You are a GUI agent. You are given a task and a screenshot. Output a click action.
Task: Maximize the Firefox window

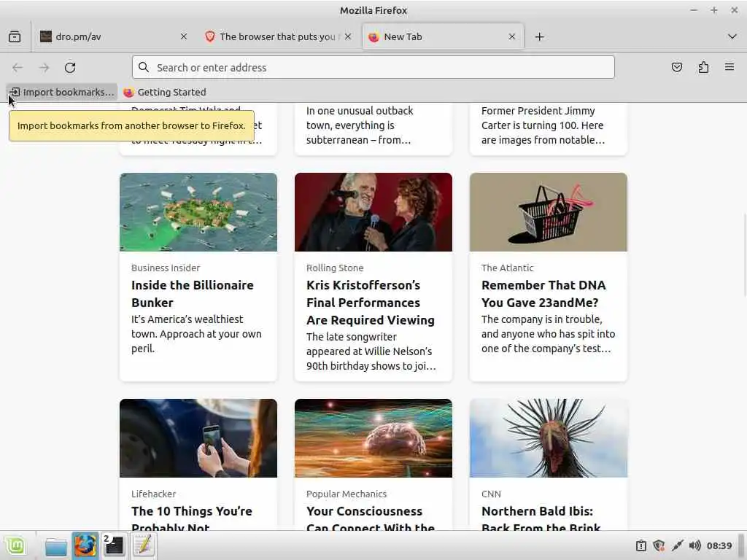(713, 10)
